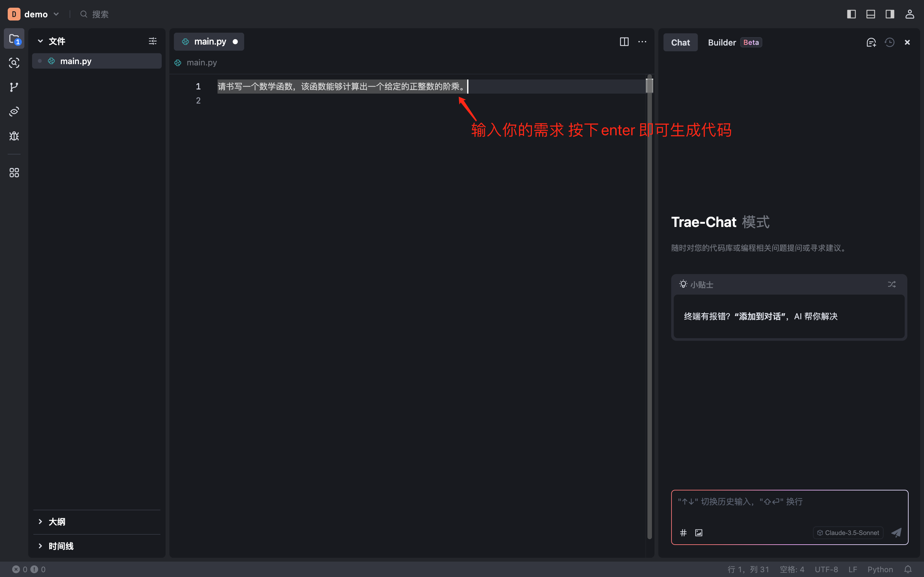The width and height of the screenshot is (924, 577).
Task: Toggle the bottom panel layout button
Action: pyautogui.click(x=870, y=14)
